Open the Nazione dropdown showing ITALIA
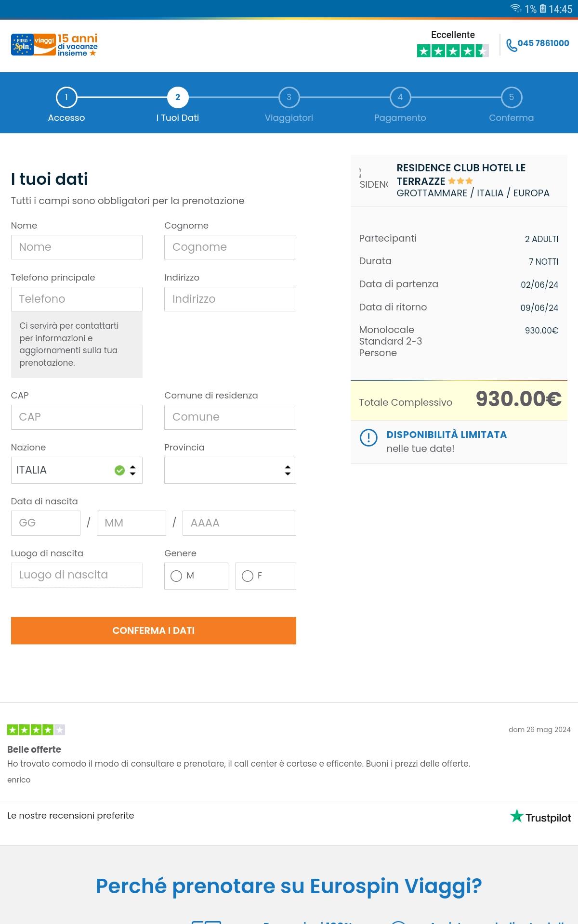 coord(77,470)
